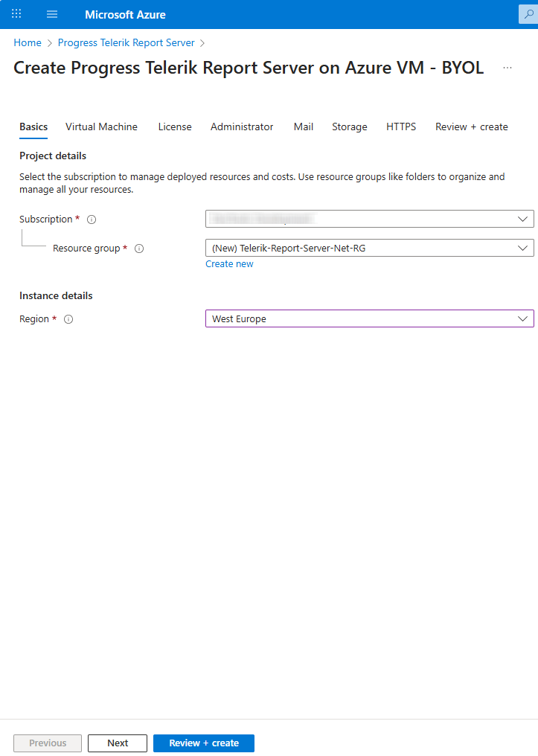Open the Region dropdown showing West Europe
The width and height of the screenshot is (538, 756).
tap(369, 318)
